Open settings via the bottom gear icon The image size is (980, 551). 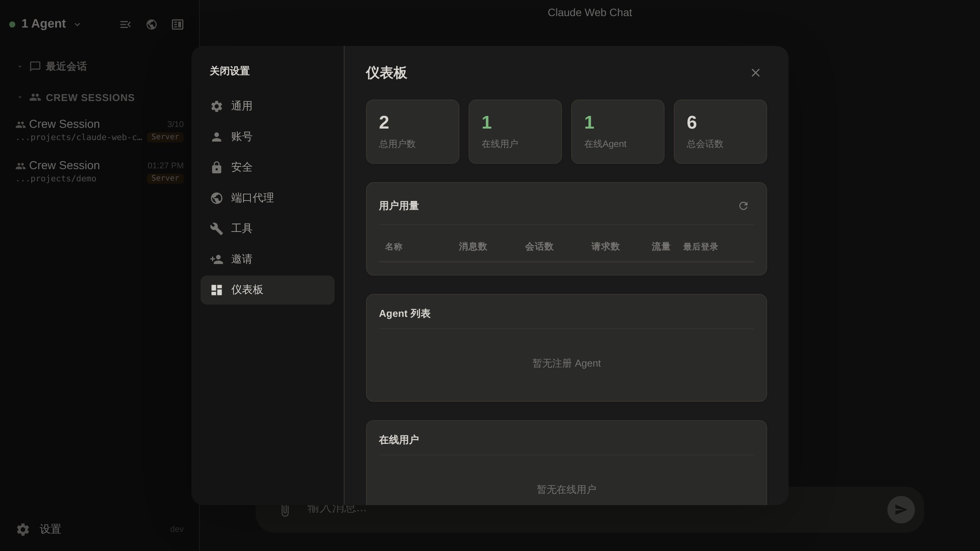22,529
